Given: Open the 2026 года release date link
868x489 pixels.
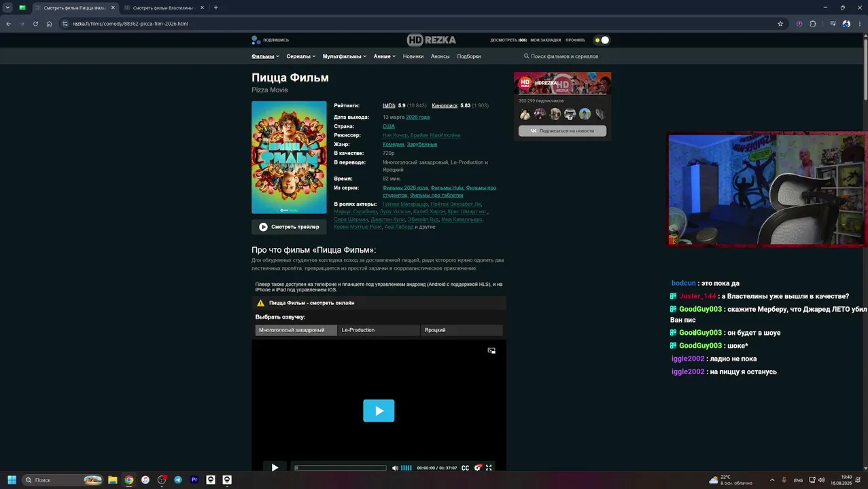Looking at the screenshot, I should (417, 117).
